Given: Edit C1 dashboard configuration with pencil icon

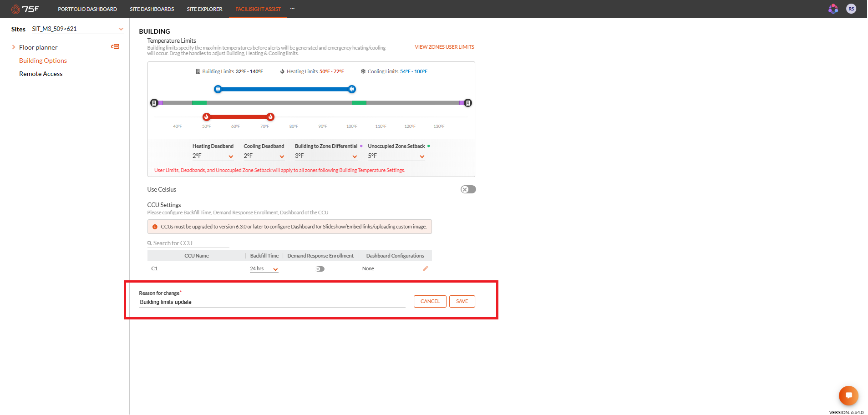Looking at the screenshot, I should [426, 268].
